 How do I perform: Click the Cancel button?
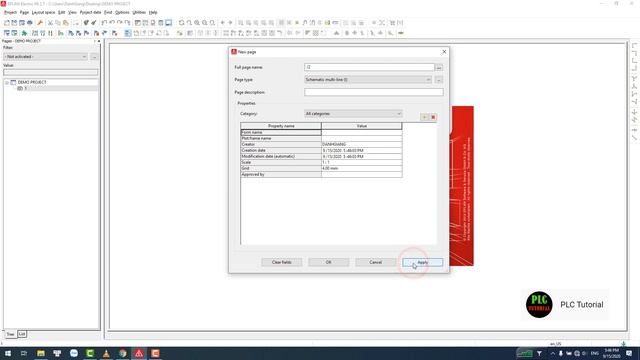(x=376, y=262)
